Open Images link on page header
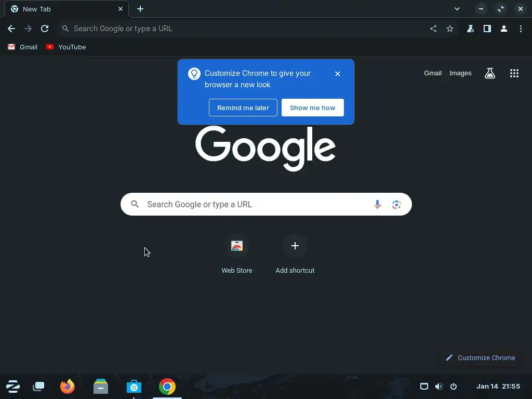This screenshot has width=532, height=399. [460, 73]
